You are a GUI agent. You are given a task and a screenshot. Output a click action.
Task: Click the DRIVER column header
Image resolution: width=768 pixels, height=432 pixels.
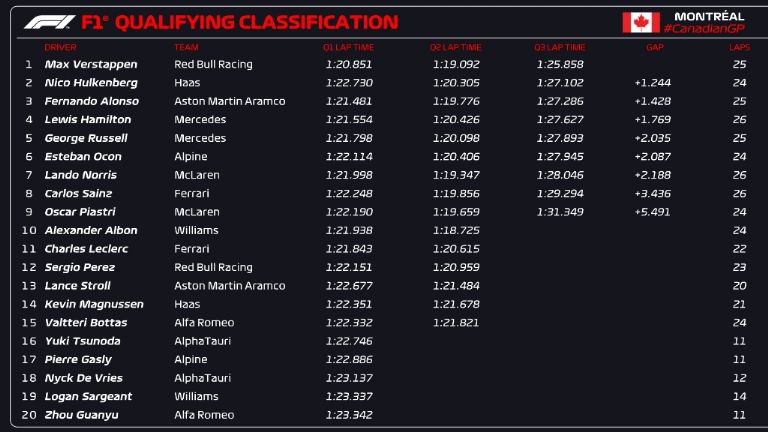point(60,47)
